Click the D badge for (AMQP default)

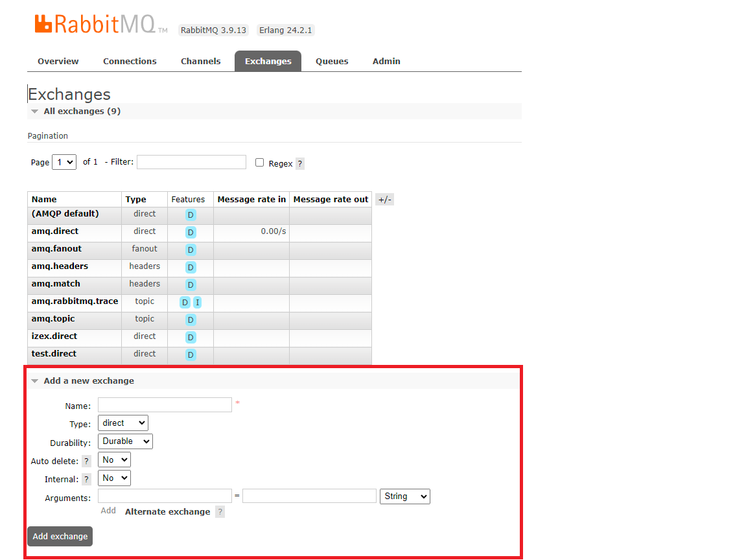click(x=191, y=215)
